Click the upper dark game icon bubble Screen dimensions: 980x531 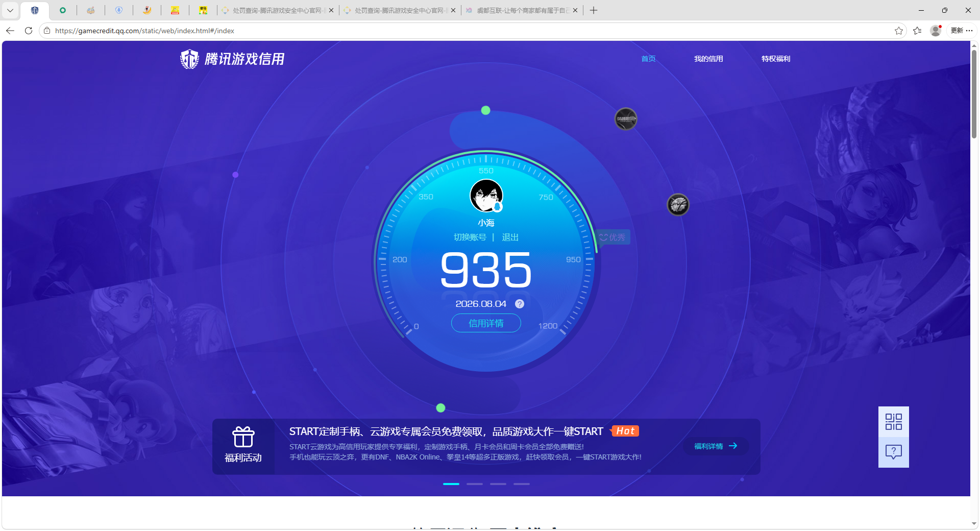pos(626,119)
